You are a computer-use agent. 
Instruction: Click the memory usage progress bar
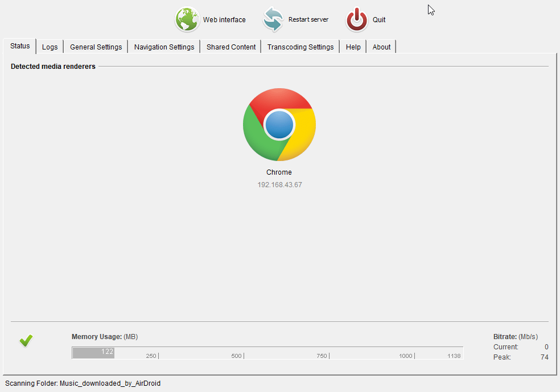point(267,353)
